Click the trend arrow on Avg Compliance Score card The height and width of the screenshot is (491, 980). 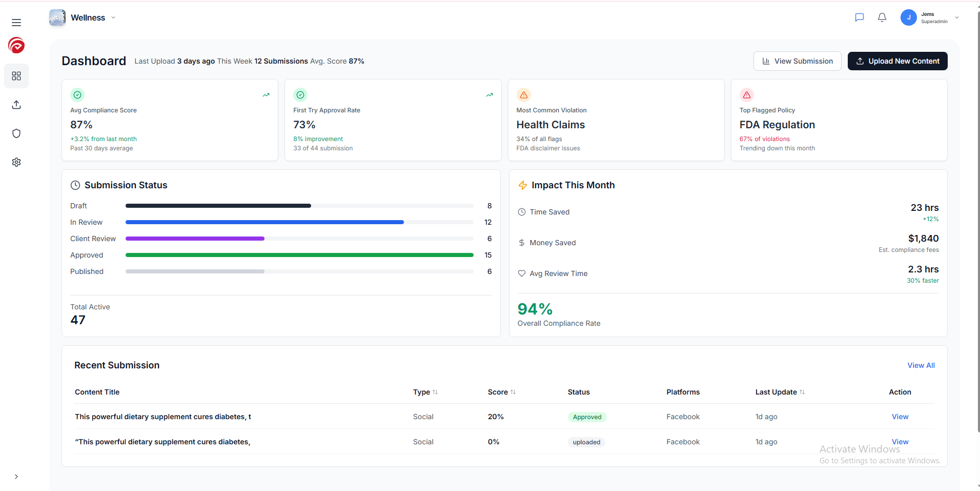tap(266, 95)
